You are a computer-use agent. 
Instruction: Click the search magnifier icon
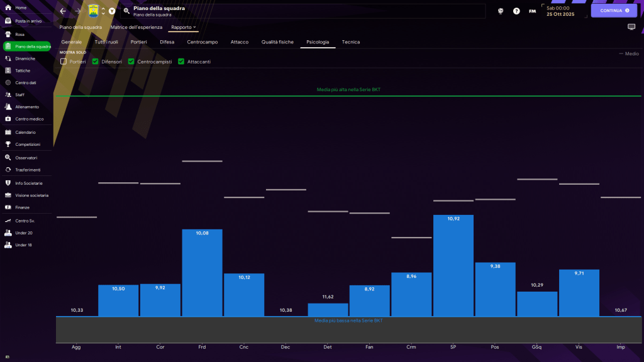click(126, 11)
